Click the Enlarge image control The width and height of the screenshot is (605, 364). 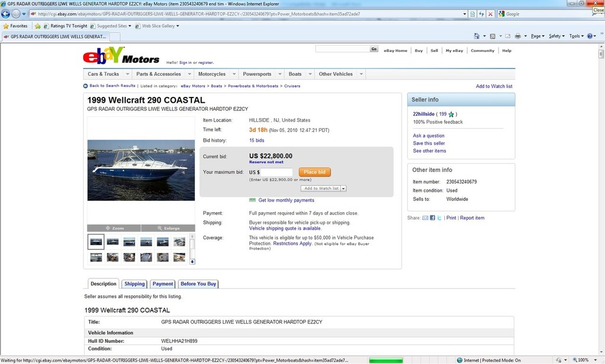(168, 228)
